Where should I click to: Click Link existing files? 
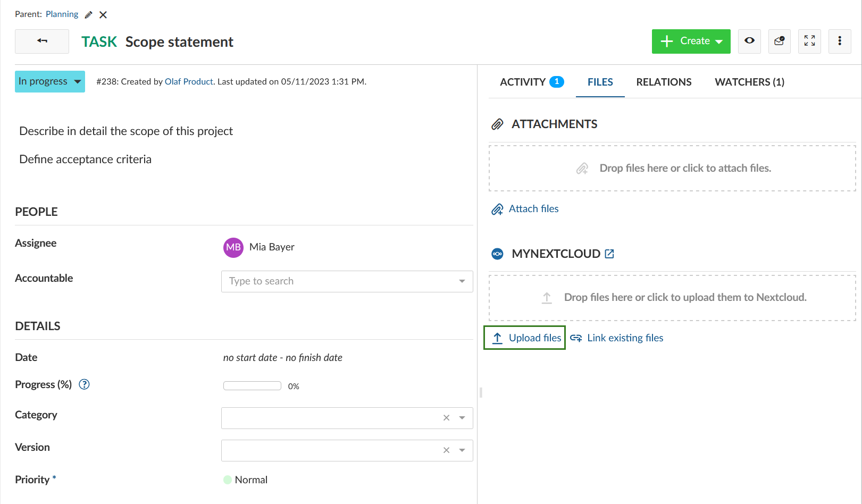coord(624,338)
